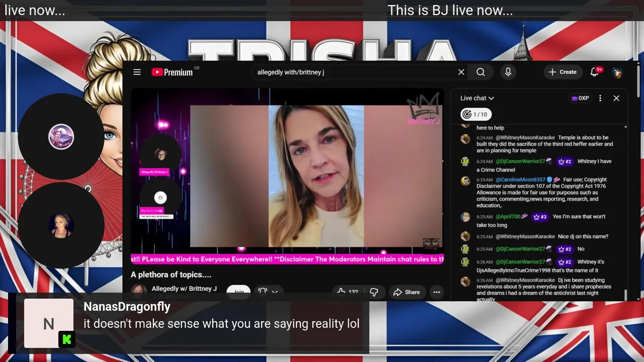Click the magnifier search button
Image resolution: width=644 pixels, height=362 pixels.
click(x=480, y=72)
